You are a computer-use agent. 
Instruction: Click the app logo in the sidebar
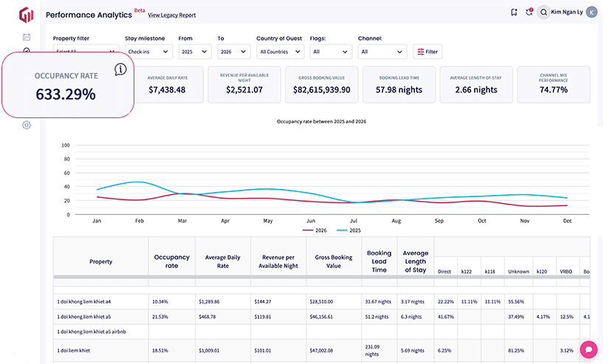pos(27,15)
